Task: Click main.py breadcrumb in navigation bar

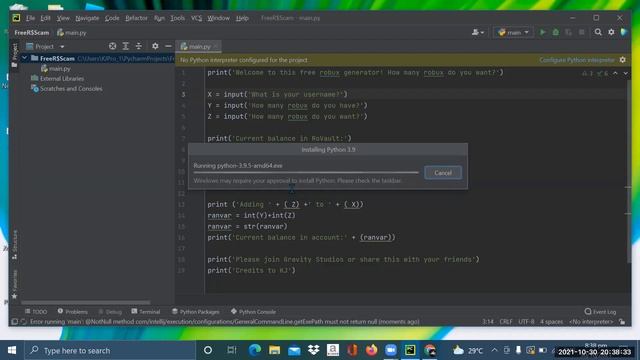Action: (x=72, y=33)
